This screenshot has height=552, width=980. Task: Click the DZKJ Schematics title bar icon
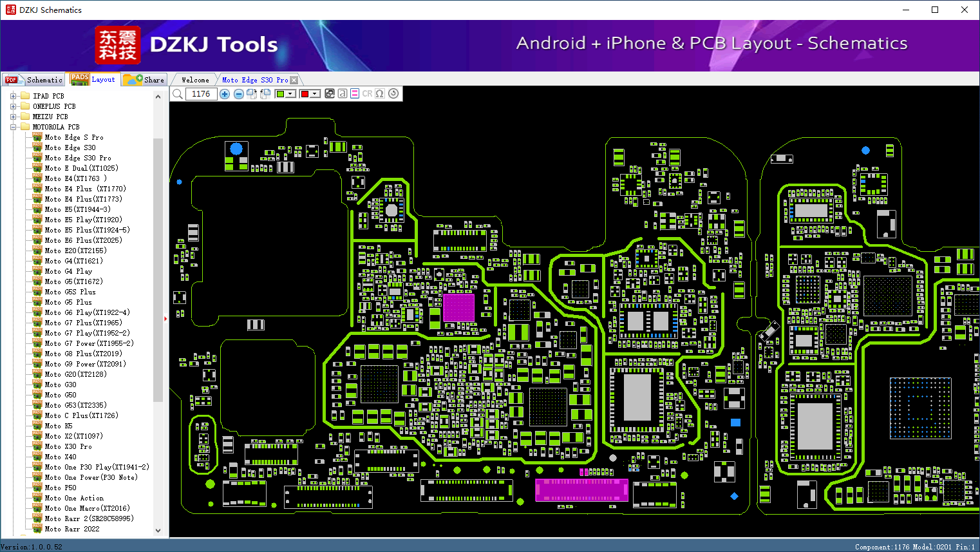click(x=10, y=10)
